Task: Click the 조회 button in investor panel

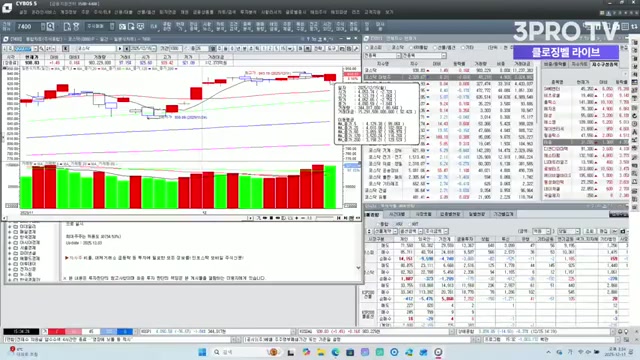Action: pos(590,231)
